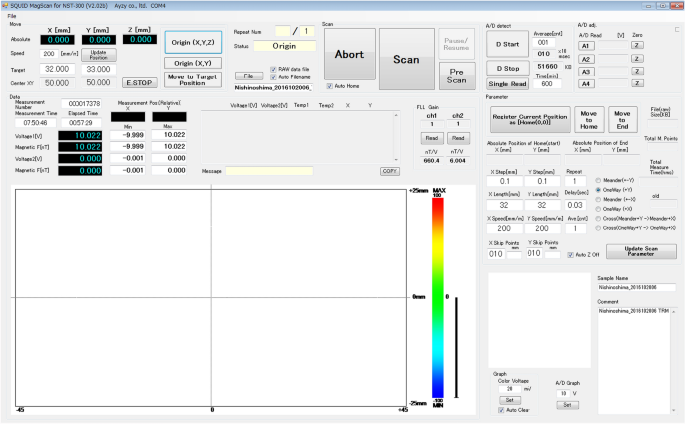
Task: Click the D Stop button
Action: (x=507, y=69)
